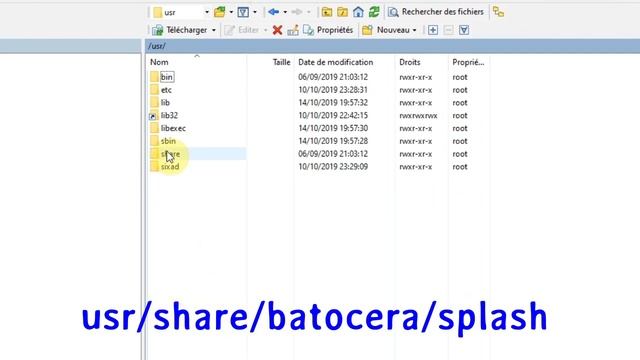Select the sixad folder
The image size is (640, 360).
pos(170,167)
